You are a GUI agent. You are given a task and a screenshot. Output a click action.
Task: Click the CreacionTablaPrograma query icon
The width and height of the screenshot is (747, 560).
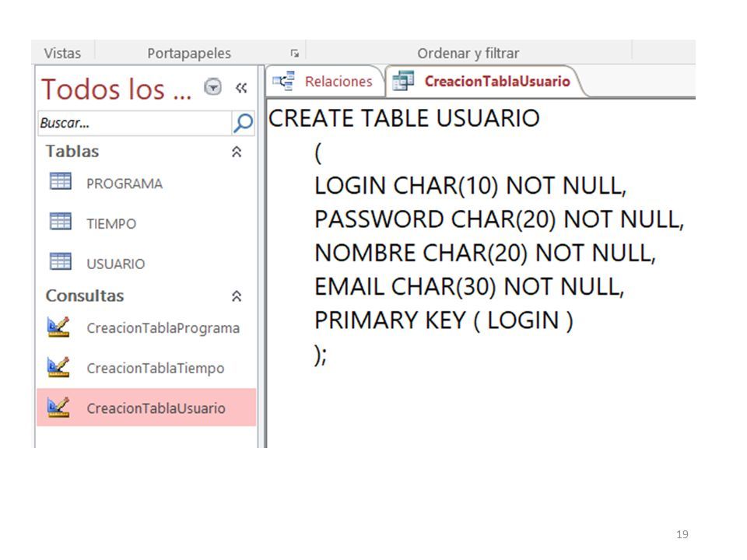coord(58,327)
